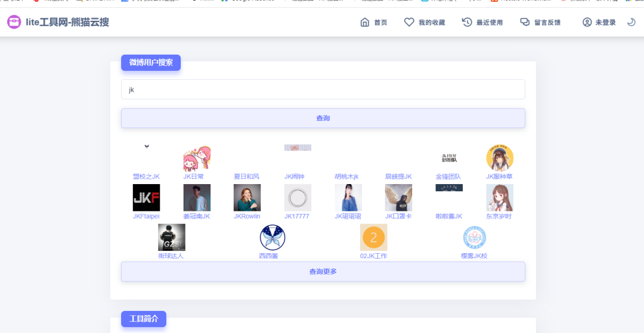Select the JKRowlin user avatar
This screenshot has height=333, width=644.
(247, 198)
